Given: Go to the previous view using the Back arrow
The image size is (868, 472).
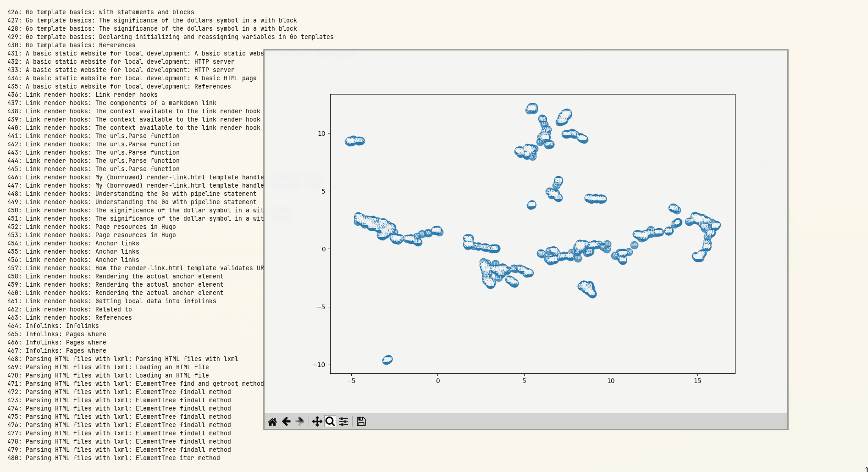Looking at the screenshot, I should (285, 421).
